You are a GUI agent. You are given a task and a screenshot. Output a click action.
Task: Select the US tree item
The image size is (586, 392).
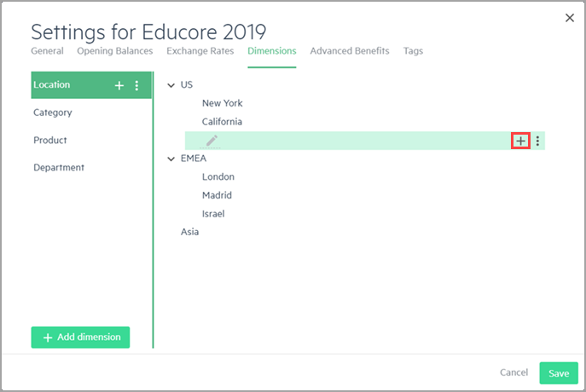click(187, 84)
